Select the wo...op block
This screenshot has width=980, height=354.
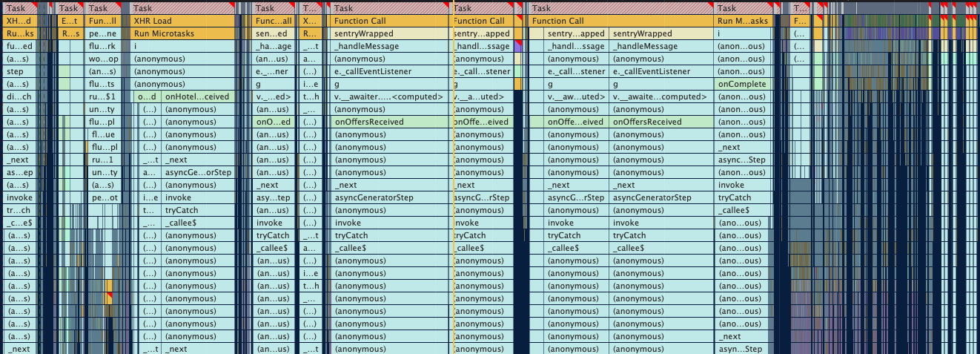pos(103,59)
